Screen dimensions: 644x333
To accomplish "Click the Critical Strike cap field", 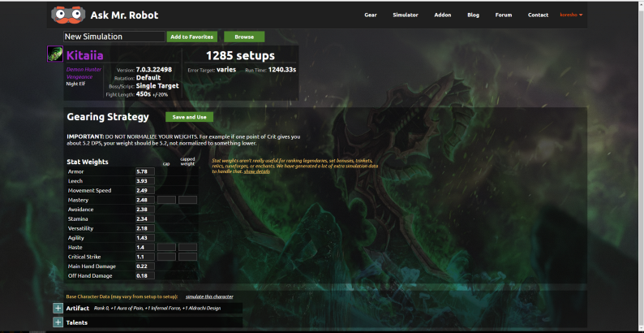I will point(166,257).
